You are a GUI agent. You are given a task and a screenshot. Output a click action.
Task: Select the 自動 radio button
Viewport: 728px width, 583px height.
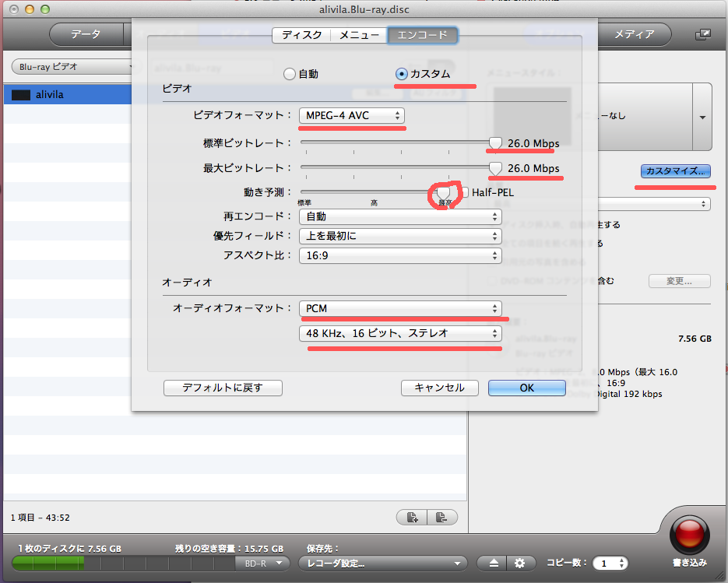coord(290,74)
